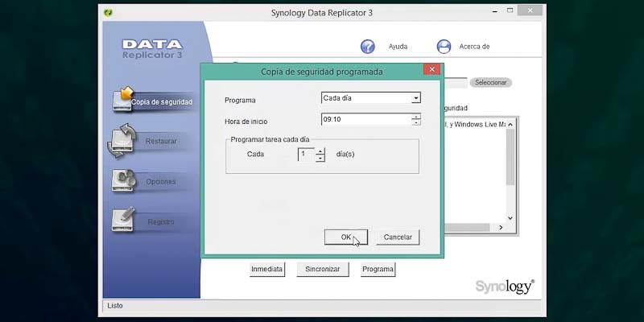The width and height of the screenshot is (644, 322).
Task: Click the Hora de inicio time field
Action: coord(366,119)
